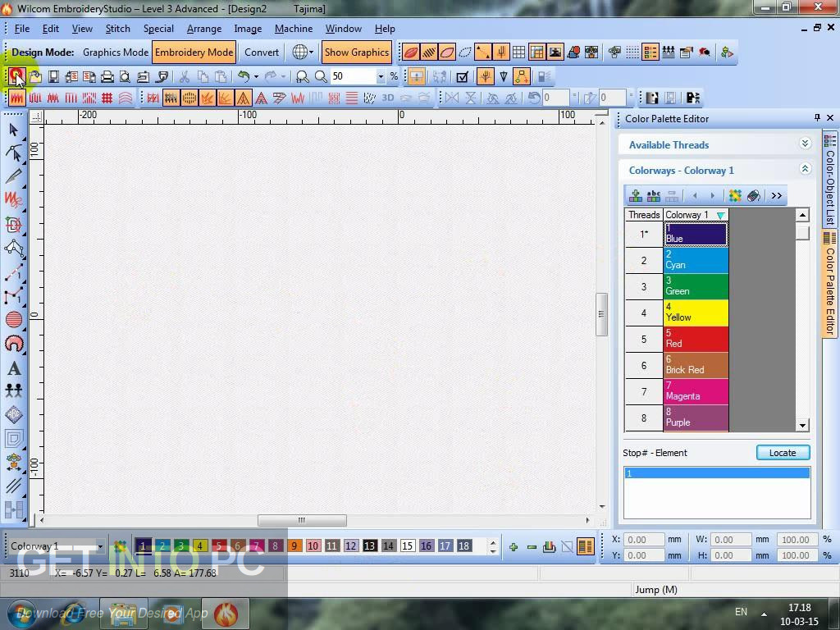This screenshot has width=840, height=630.
Task: Open the Colorway 1 column dropdown arrow
Action: click(x=720, y=216)
